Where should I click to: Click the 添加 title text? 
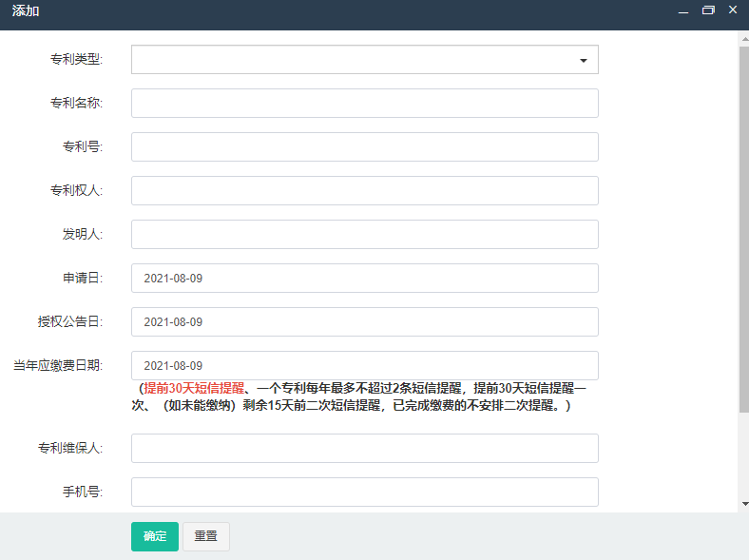pos(26,10)
